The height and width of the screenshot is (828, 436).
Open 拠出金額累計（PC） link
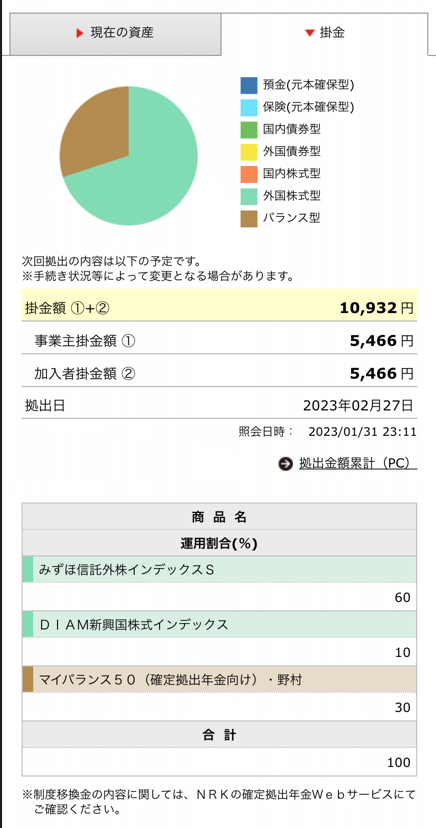[358, 464]
